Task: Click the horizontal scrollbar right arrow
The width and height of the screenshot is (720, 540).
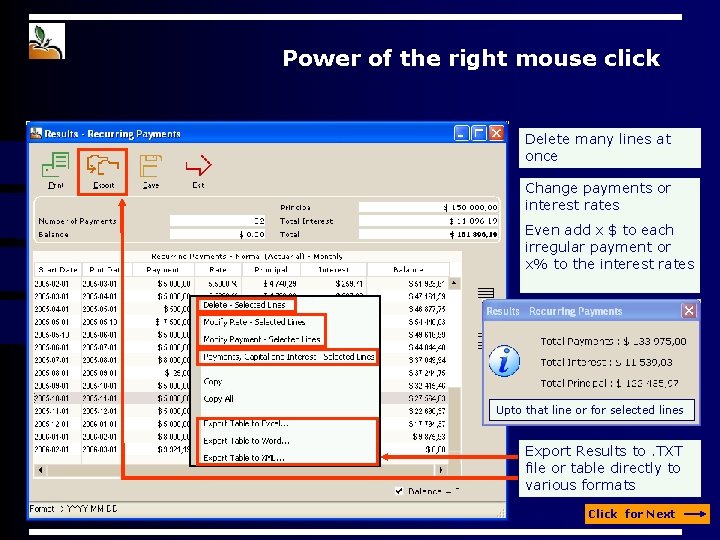Action: (x=441, y=470)
